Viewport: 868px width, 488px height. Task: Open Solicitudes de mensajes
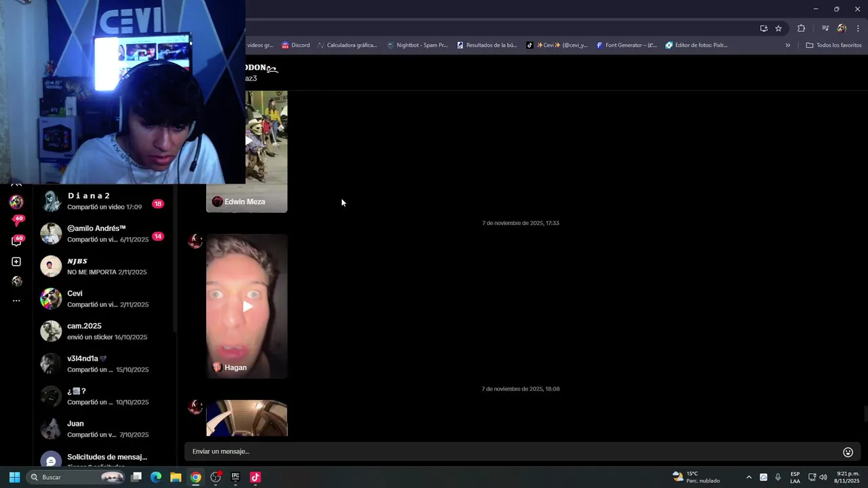click(104, 460)
